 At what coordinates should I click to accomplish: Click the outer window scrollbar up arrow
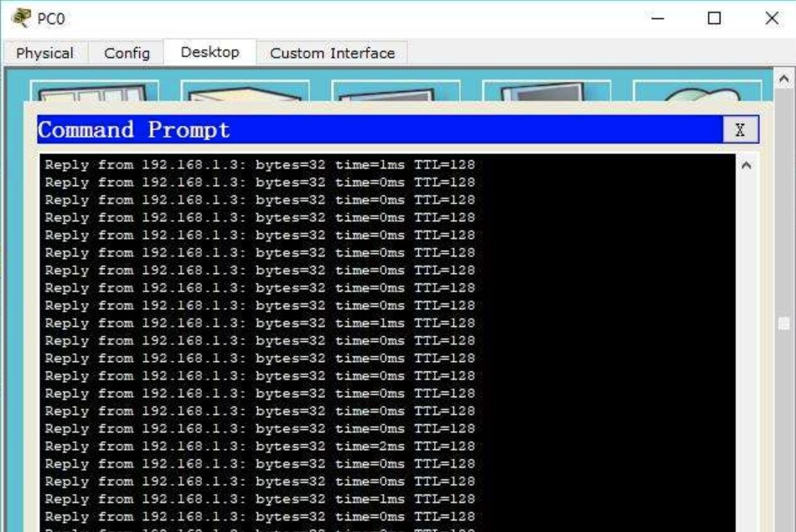point(784,79)
